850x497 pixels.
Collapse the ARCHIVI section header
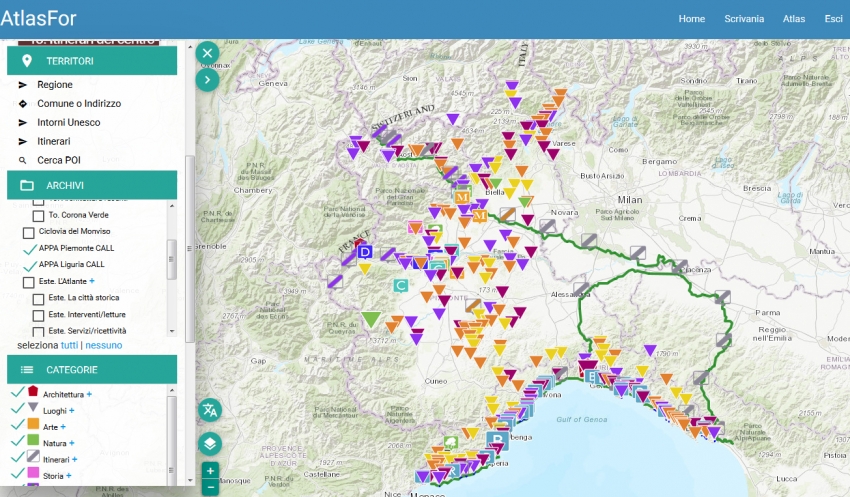pos(92,185)
